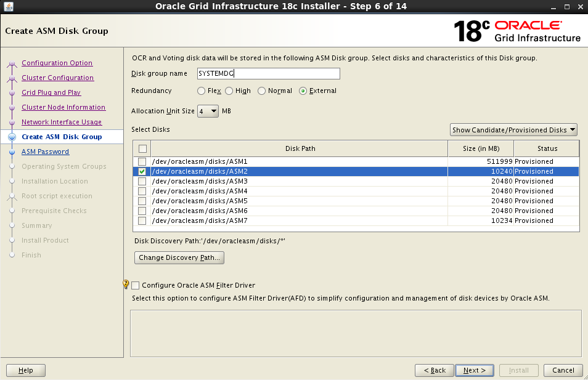Go to Cluster Node Information step
Viewport: 588px width, 380px height.
click(63, 107)
